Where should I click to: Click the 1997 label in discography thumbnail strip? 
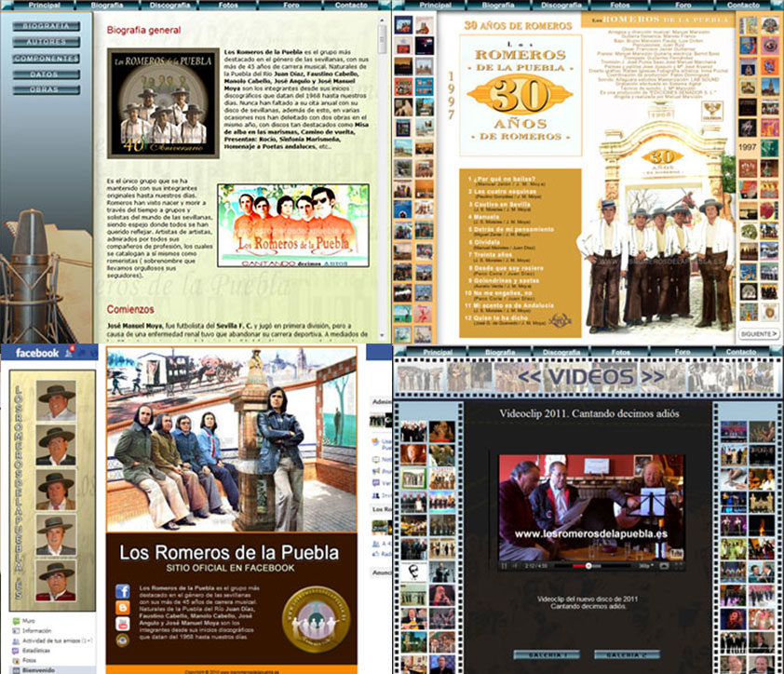[x=747, y=147]
